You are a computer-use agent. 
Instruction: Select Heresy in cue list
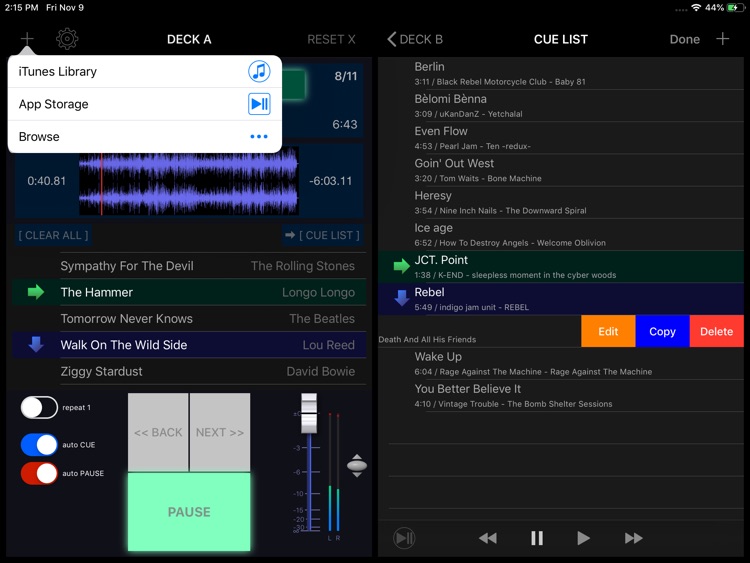click(x=561, y=202)
